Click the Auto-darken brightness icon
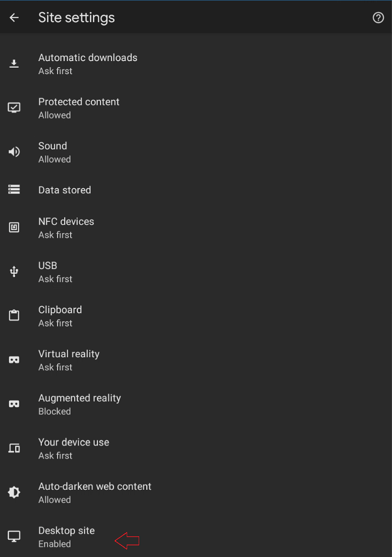 coord(14,492)
